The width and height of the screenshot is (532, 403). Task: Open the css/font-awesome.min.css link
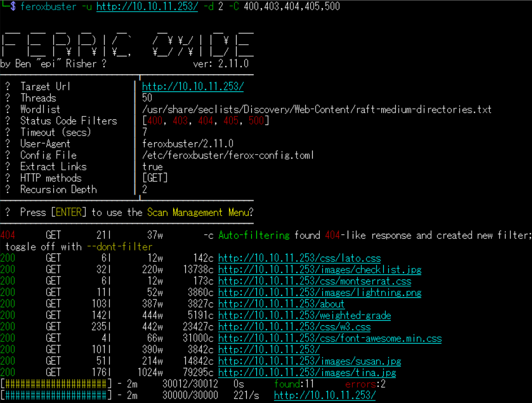(x=329, y=338)
